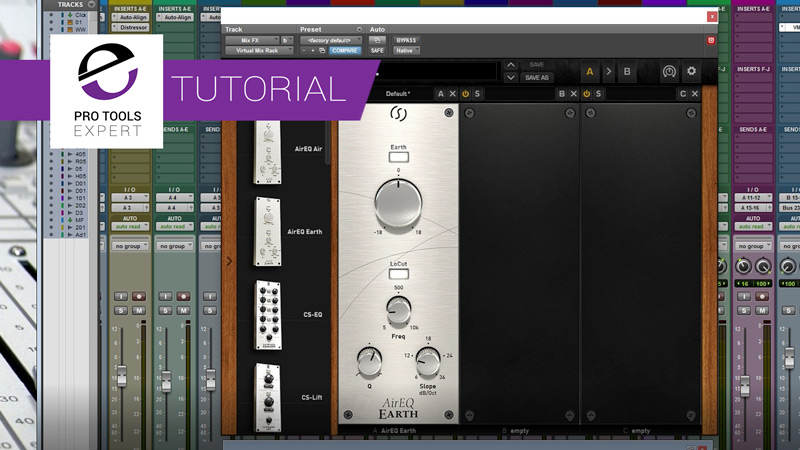Record-enable the A 3 track
This screenshot has width=800, height=450.
pyautogui.click(x=138, y=296)
